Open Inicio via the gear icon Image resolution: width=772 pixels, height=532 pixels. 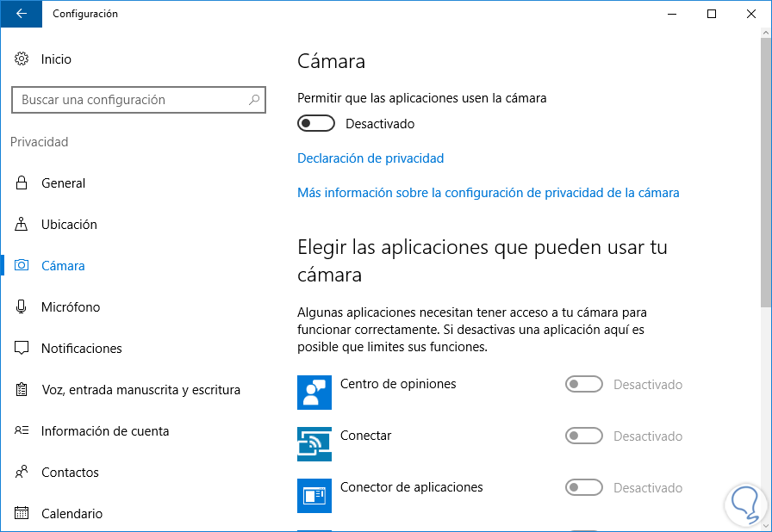point(22,59)
